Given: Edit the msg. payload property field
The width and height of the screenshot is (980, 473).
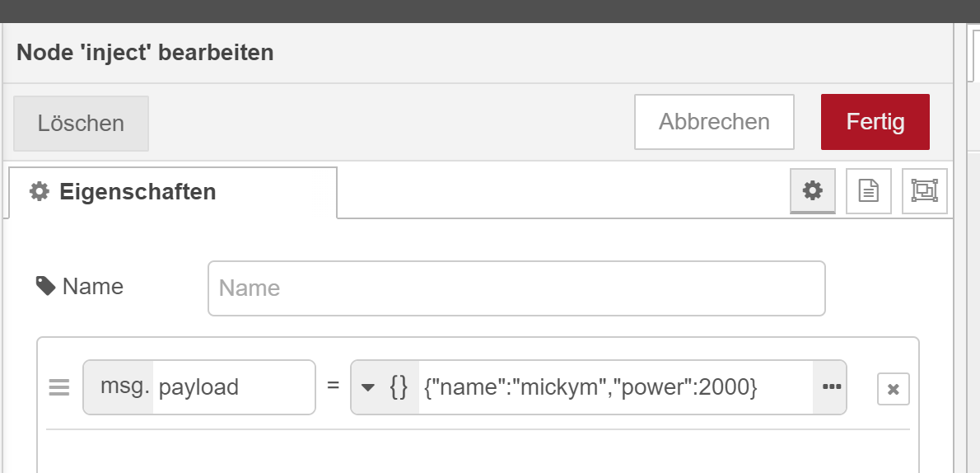Looking at the screenshot, I should pyautogui.click(x=234, y=387).
